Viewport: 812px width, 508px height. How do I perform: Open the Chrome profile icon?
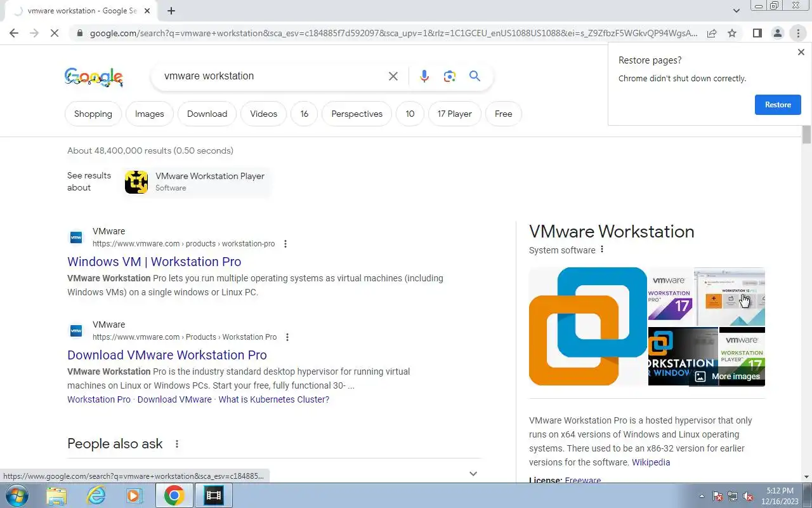pos(777,33)
